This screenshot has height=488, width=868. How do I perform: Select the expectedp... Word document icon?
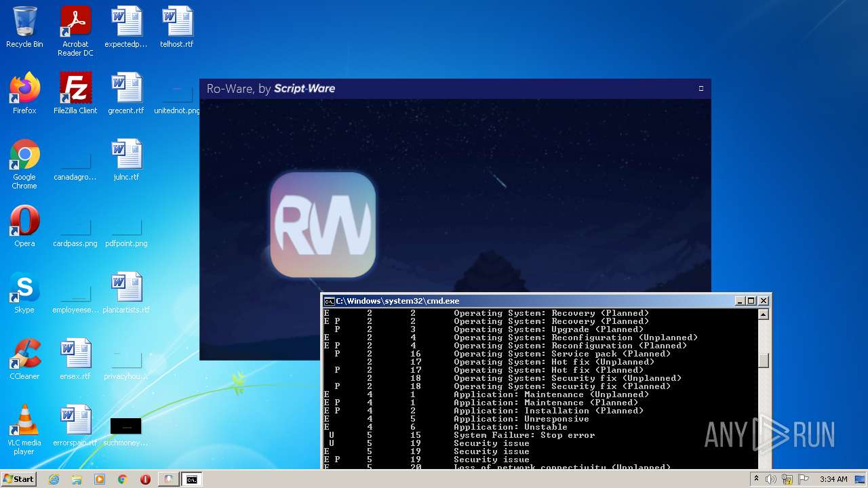(126, 27)
